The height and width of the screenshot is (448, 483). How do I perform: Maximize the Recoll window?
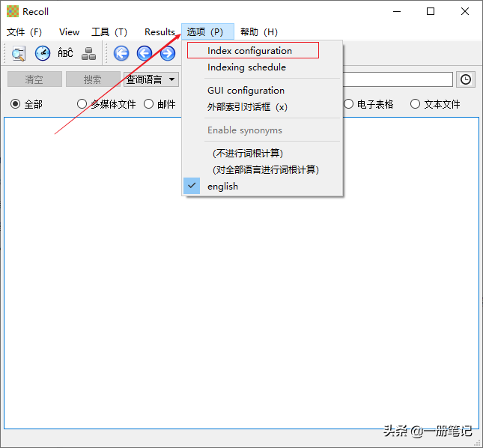coord(431,12)
